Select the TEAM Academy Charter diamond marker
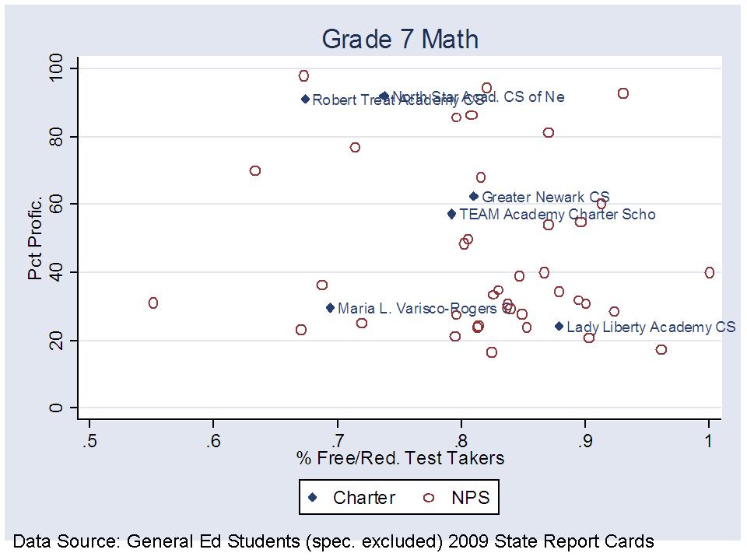This screenshot has width=747, height=560. (451, 214)
